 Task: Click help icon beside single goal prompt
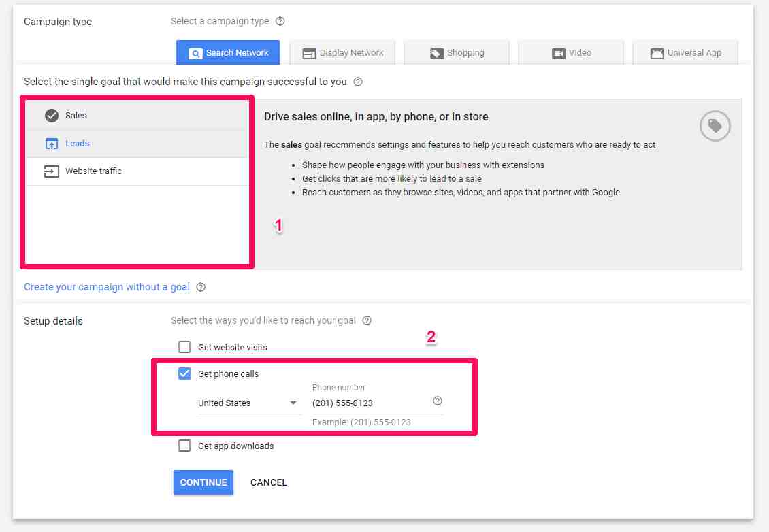click(358, 82)
